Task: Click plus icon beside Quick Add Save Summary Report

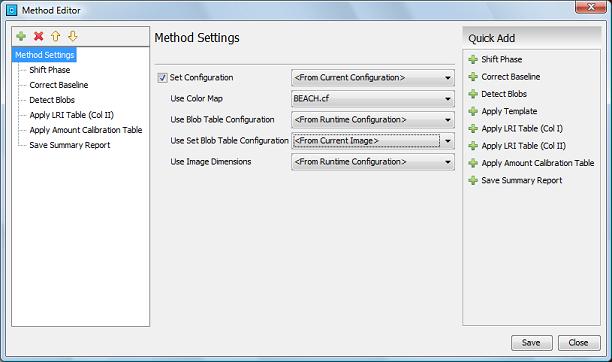Action: (473, 180)
